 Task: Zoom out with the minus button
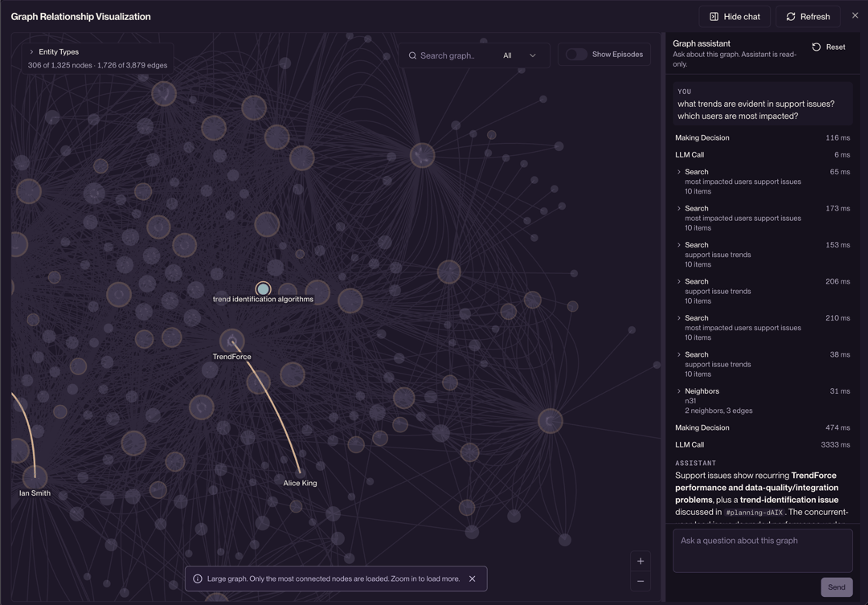[641, 581]
